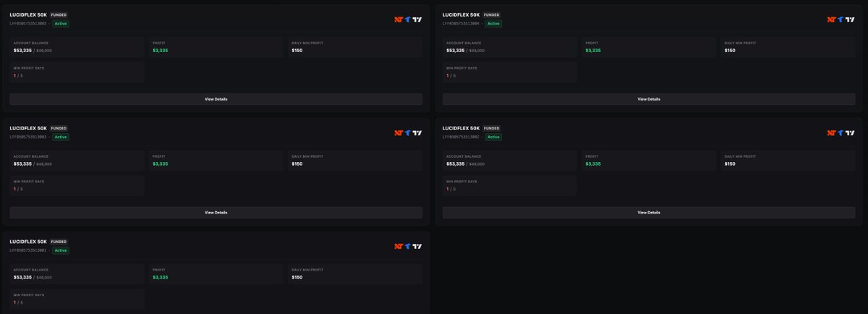Open View Details for account ending 3002
Screen dimensions: 868x314
pyautogui.click(x=648, y=213)
